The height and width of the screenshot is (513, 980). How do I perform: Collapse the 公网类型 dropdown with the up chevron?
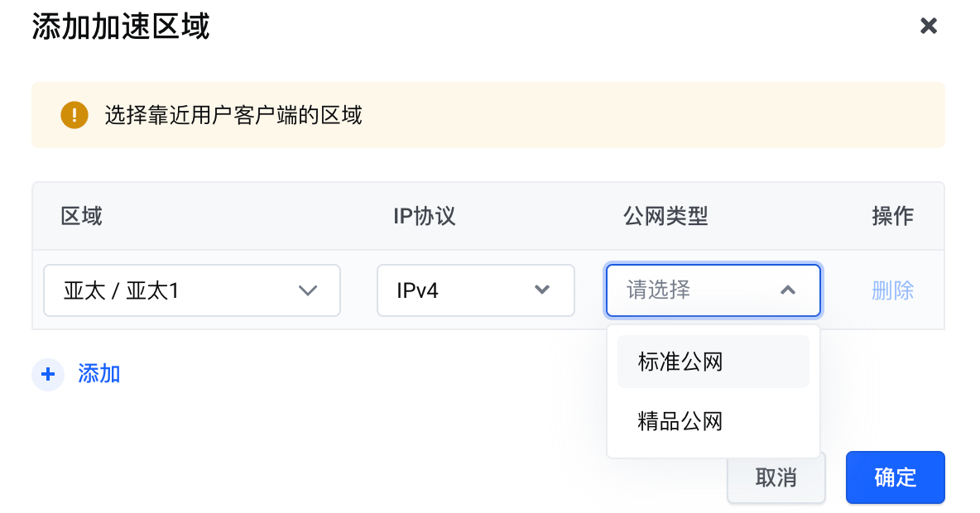[x=788, y=290]
